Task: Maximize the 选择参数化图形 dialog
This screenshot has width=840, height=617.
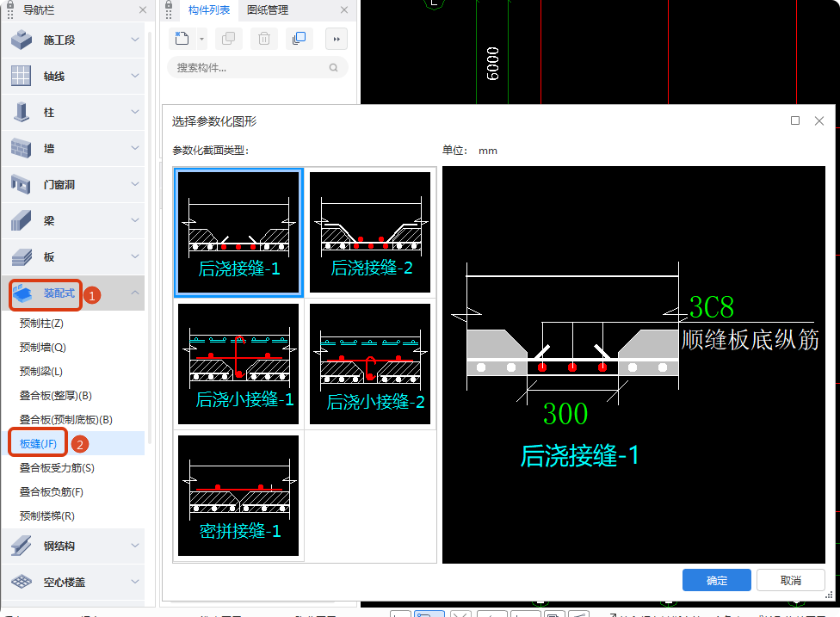Action: pyautogui.click(x=795, y=120)
